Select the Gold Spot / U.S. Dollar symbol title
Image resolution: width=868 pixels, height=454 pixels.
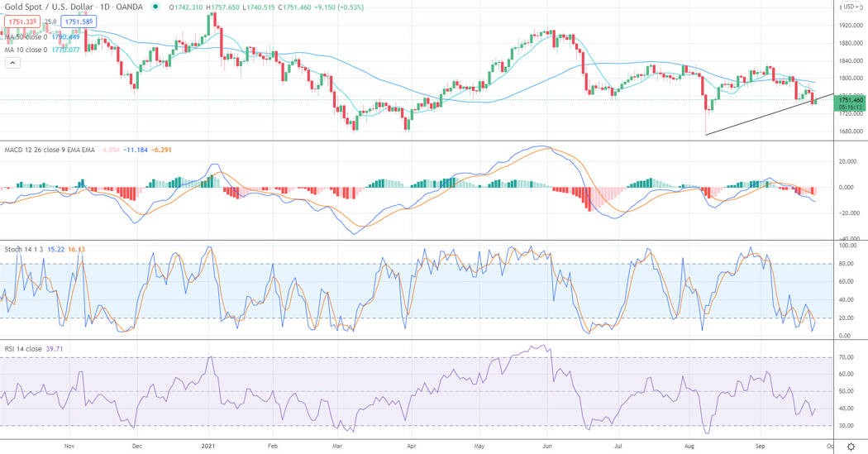tap(47, 7)
